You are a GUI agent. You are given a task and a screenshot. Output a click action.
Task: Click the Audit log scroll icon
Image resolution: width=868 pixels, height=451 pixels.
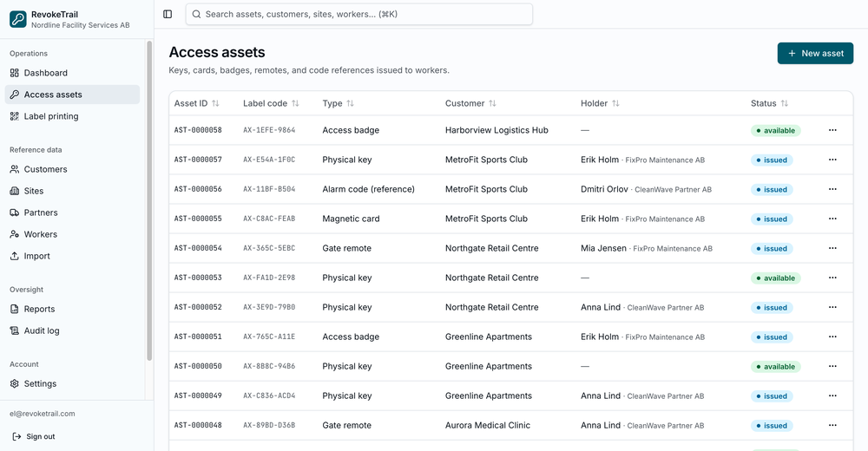tap(15, 330)
